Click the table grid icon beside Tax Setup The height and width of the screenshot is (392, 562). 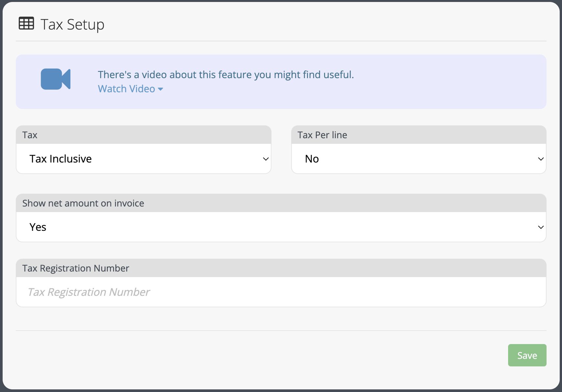click(x=26, y=23)
